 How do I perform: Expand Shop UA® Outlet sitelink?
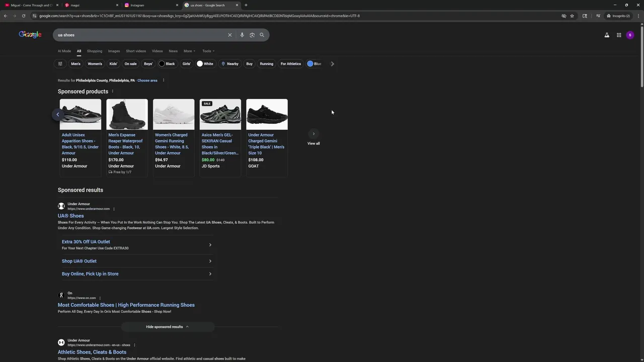(x=136, y=261)
